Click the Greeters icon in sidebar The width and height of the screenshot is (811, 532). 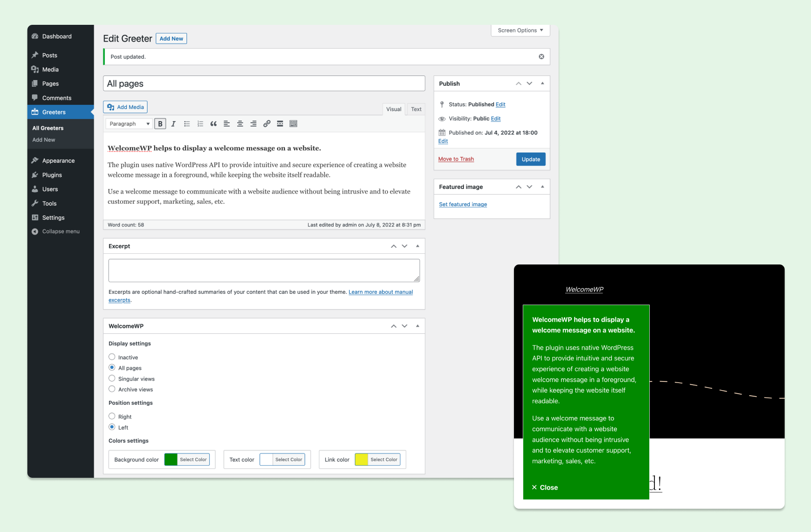point(35,112)
